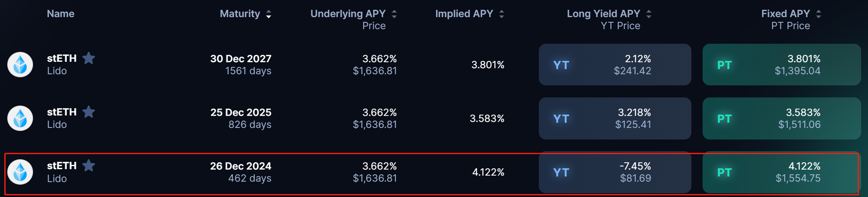The width and height of the screenshot is (868, 197).
Task: Open the YT button priced $241.42
Action: (615, 65)
